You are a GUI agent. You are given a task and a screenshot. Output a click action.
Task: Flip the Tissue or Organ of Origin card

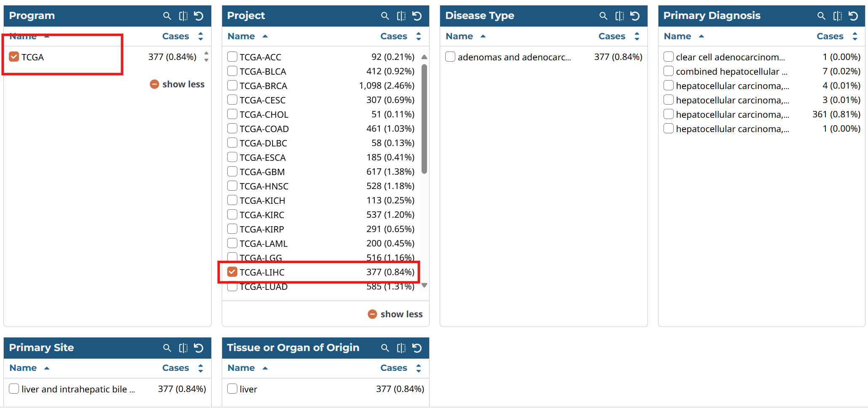[401, 348]
